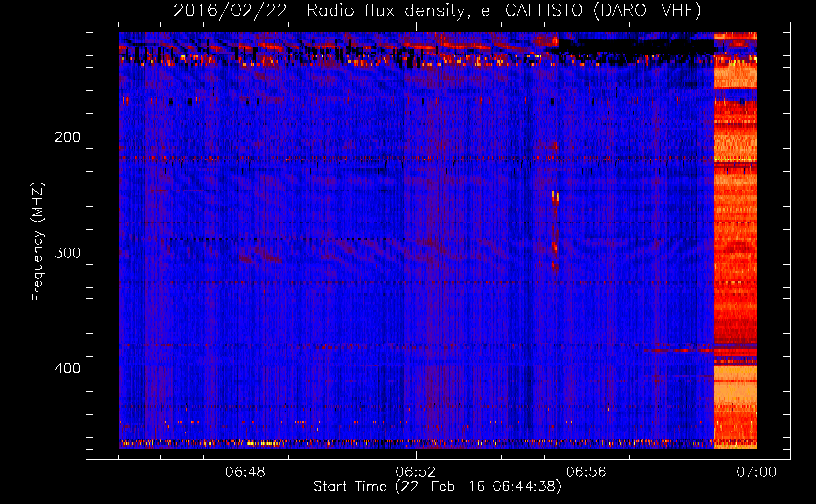This screenshot has height=504, width=816.
Task: Select the '200' frequency axis label
Action: (x=68, y=137)
